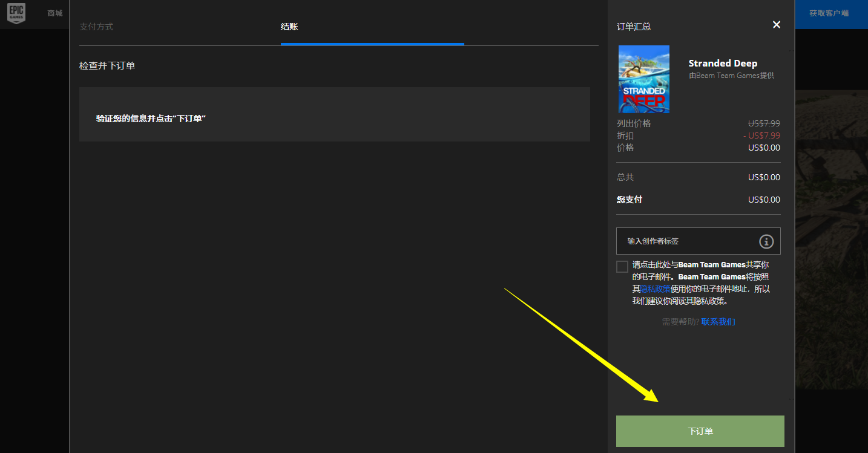
Task: Click the Epic Games logo
Action: coord(16,13)
